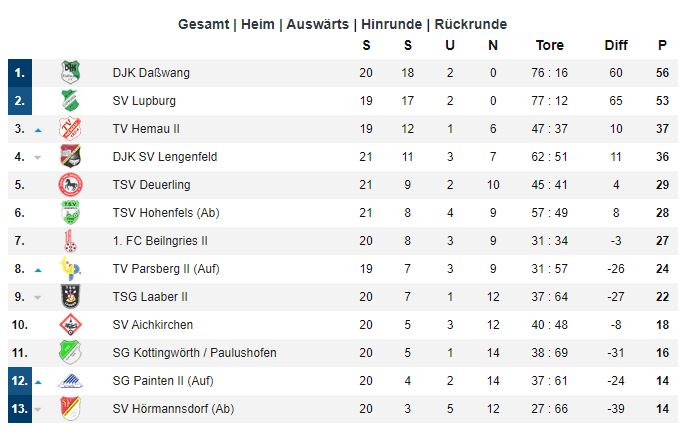The image size is (685, 432).
Task: Click the TSG Laaber II emblem
Action: pyautogui.click(x=70, y=297)
